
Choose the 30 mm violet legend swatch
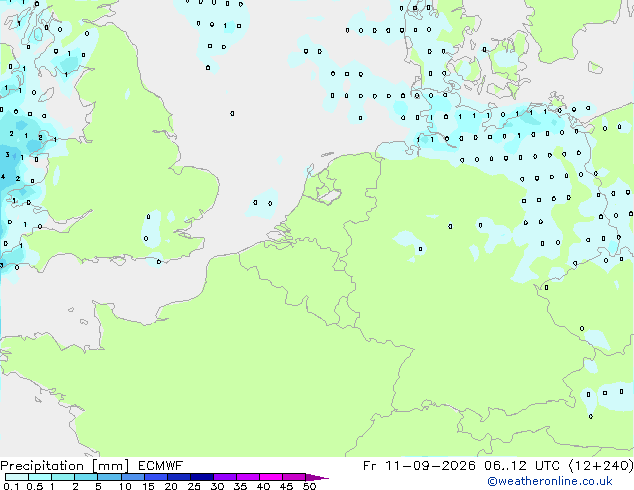pos(225,477)
